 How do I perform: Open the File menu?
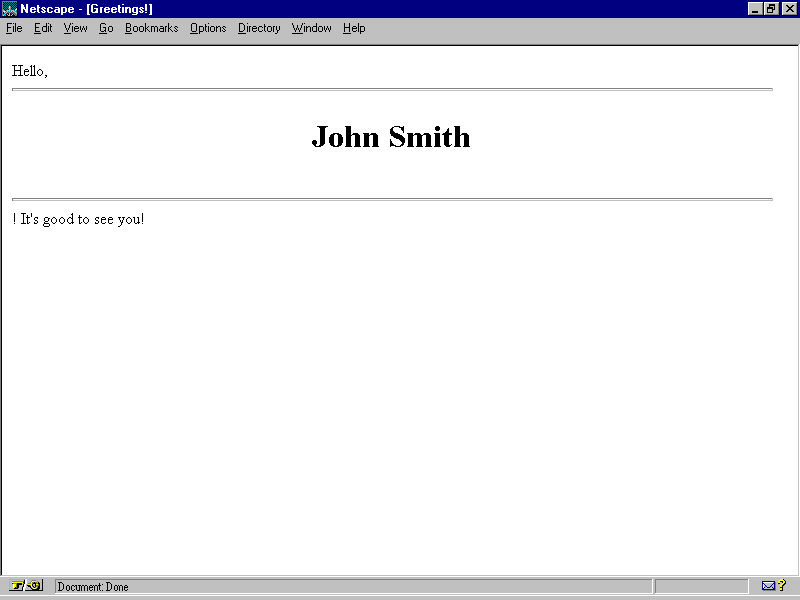[x=14, y=28]
